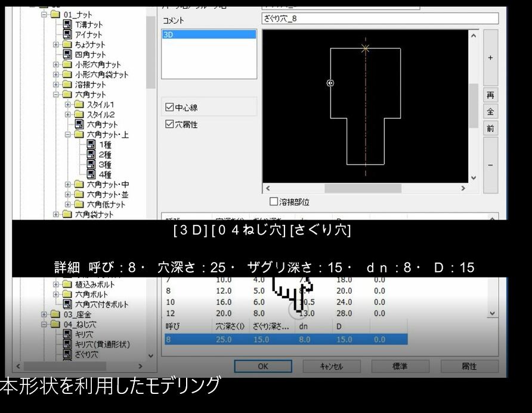This screenshot has width=532, height=413.
Task: Disable the 穴属性 checkbox
Action: [x=169, y=125]
